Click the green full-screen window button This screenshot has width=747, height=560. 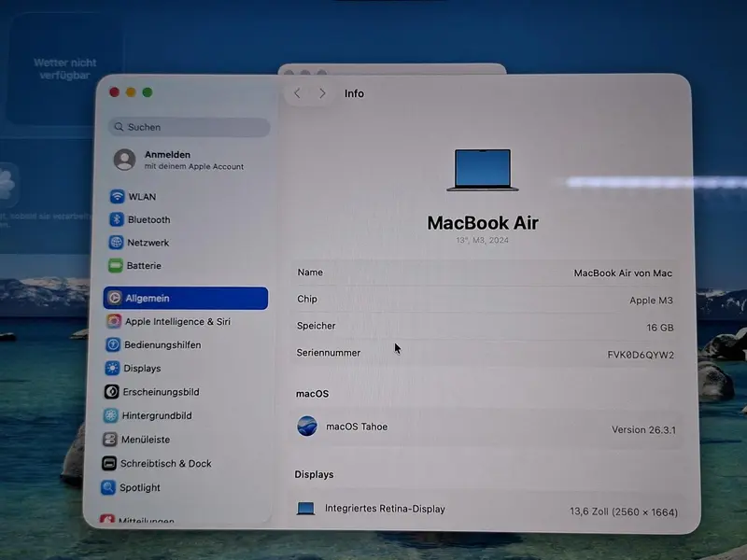coord(148,91)
